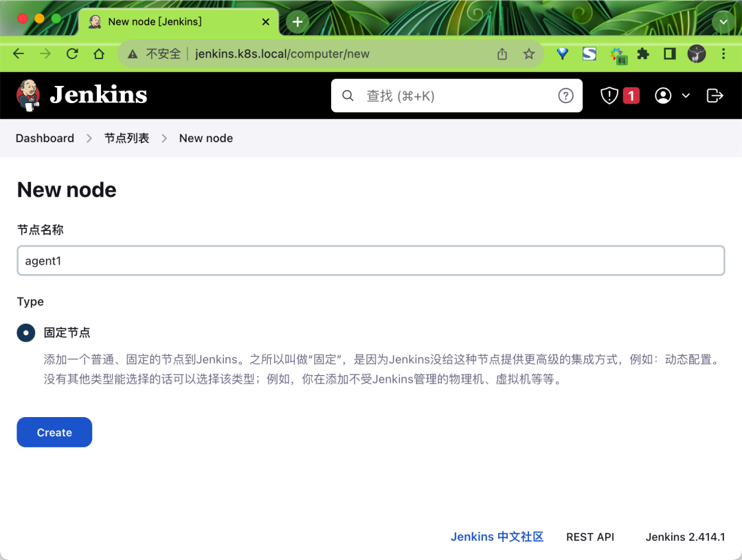Open the extensions puzzle-piece menu
742x560 pixels.
[x=642, y=54]
